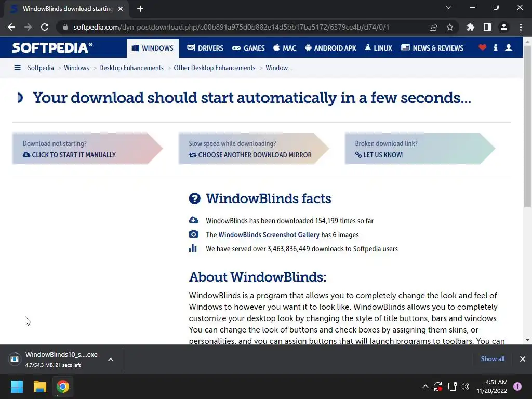
Task: Open the notification badge in taskbar
Action: click(x=517, y=387)
